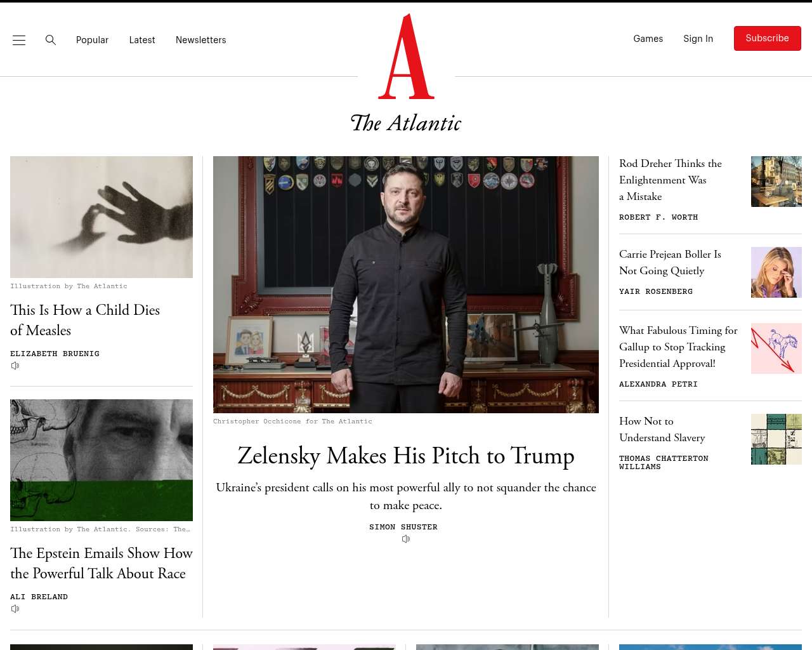Play audio for Epstein Emails article
Screen dimensions: 812x650
[x=15, y=609]
